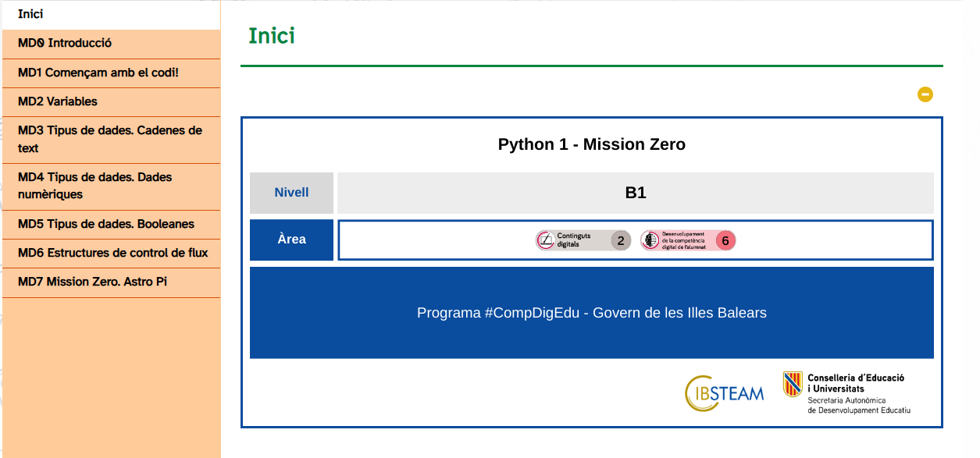The height and width of the screenshot is (458, 980).
Task: Collapse the block with the yellow minus icon
Action: click(925, 94)
